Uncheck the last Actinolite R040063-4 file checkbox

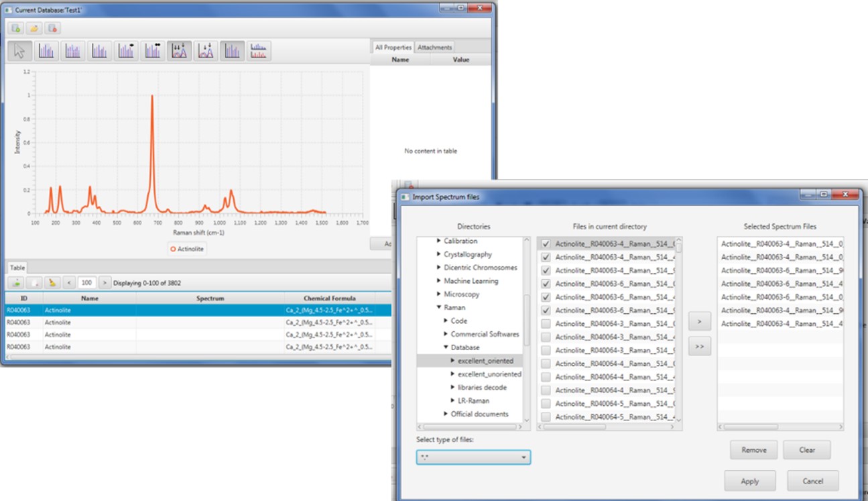click(546, 270)
